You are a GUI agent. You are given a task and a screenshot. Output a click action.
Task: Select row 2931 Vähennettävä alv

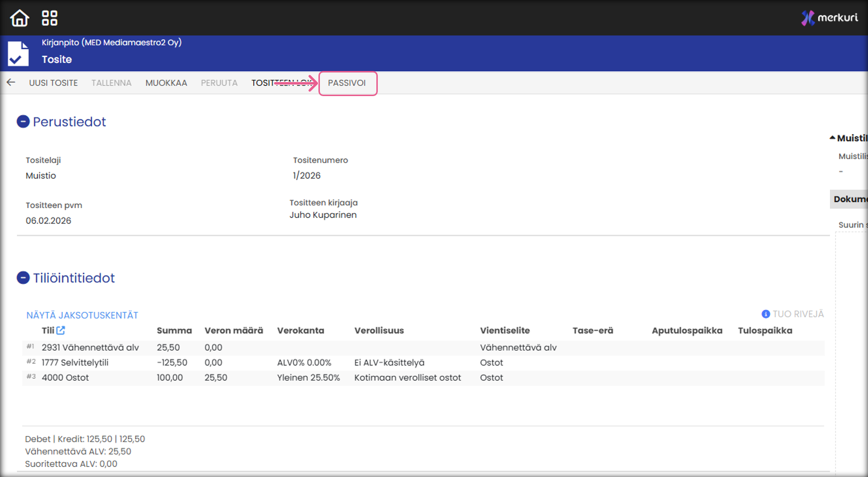click(90, 348)
